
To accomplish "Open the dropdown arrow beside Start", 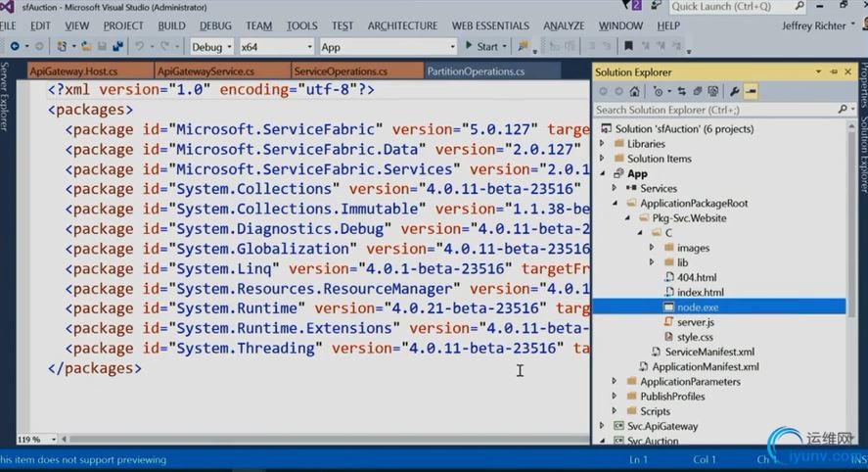I will click(504, 47).
